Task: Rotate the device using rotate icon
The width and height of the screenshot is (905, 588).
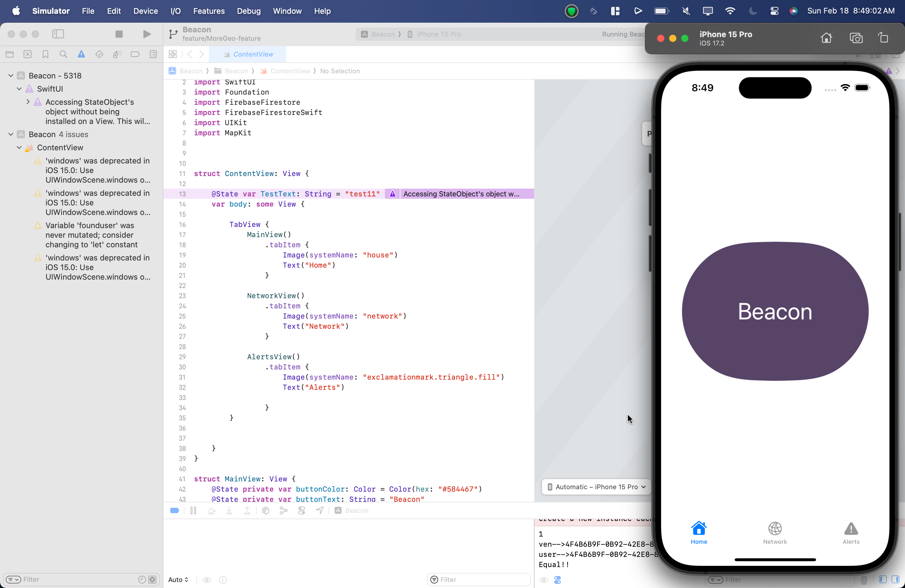Action: [883, 38]
